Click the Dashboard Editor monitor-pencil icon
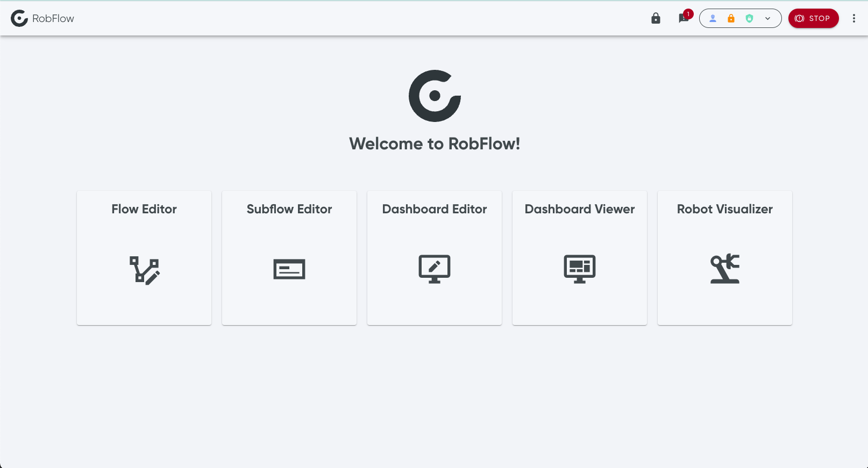This screenshot has width=868, height=468. pyautogui.click(x=435, y=269)
